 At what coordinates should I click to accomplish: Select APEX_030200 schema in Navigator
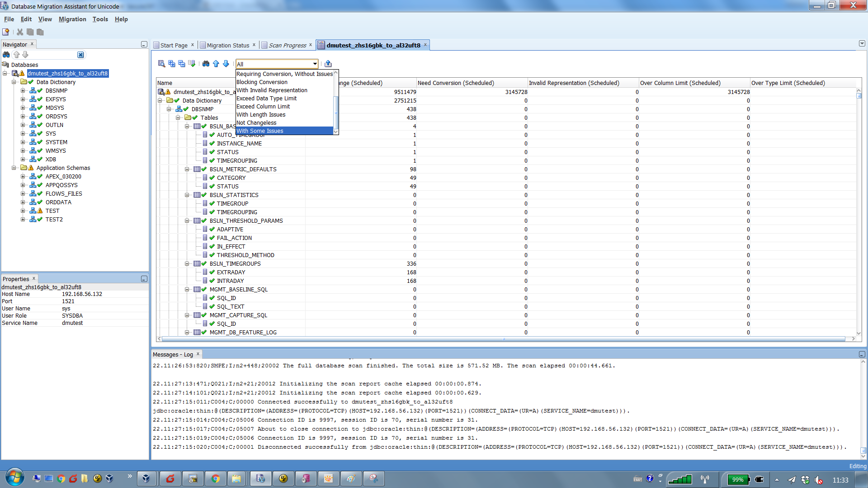point(63,177)
